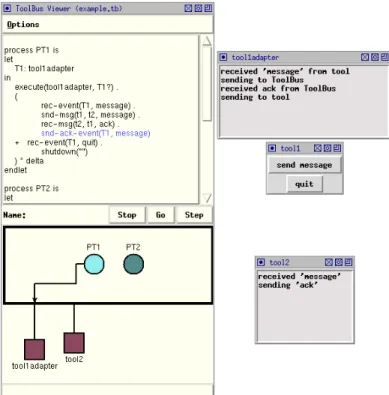Open the tool1adapter window menu icon
389x395 pixels.
pos(223,57)
